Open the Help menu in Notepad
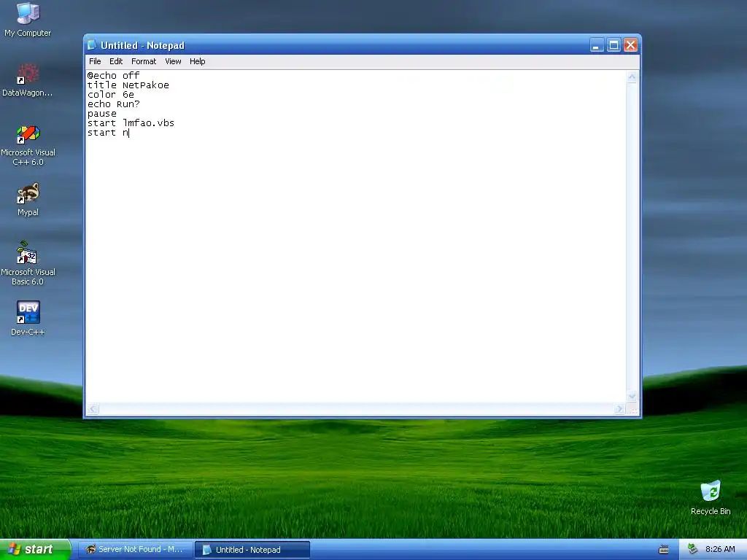This screenshot has height=560, width=747. click(197, 61)
